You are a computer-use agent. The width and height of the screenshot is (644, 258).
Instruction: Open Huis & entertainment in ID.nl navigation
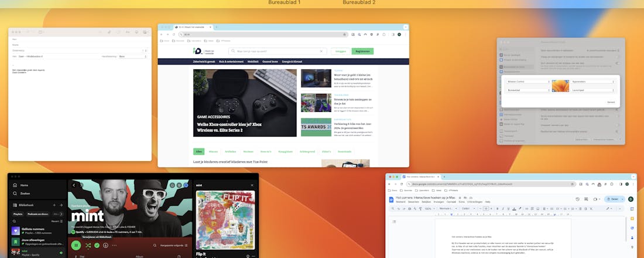231,62
